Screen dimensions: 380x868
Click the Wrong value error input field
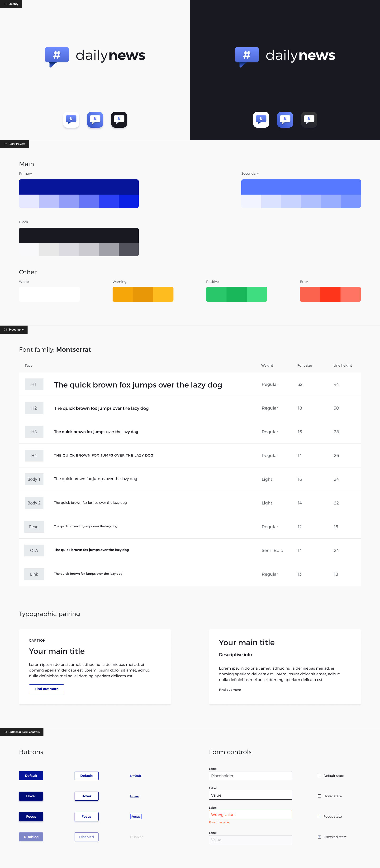click(x=250, y=815)
